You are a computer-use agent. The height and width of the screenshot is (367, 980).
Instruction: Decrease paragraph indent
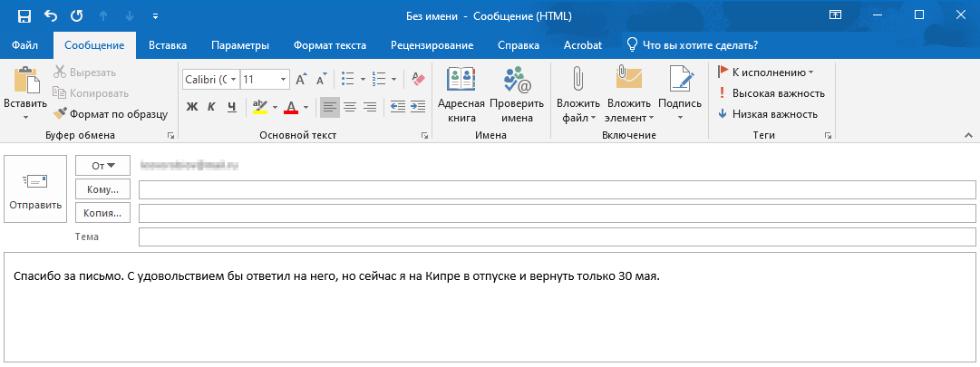pos(397,107)
